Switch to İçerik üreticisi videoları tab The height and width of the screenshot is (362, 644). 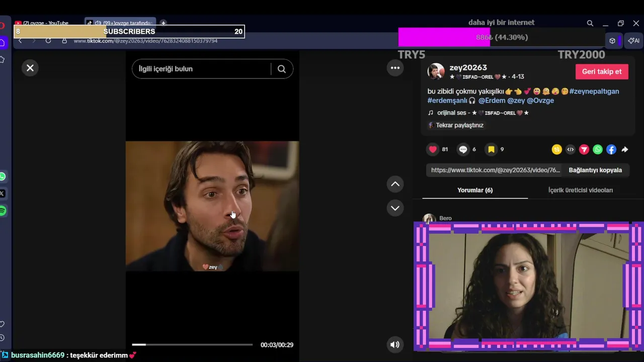(x=581, y=190)
